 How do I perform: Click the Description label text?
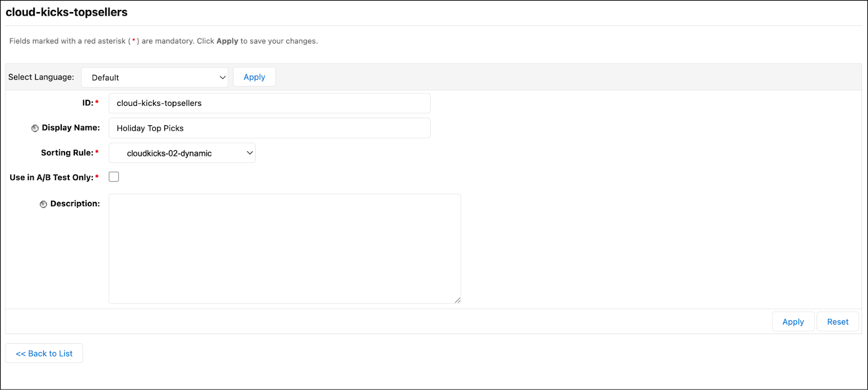(75, 203)
